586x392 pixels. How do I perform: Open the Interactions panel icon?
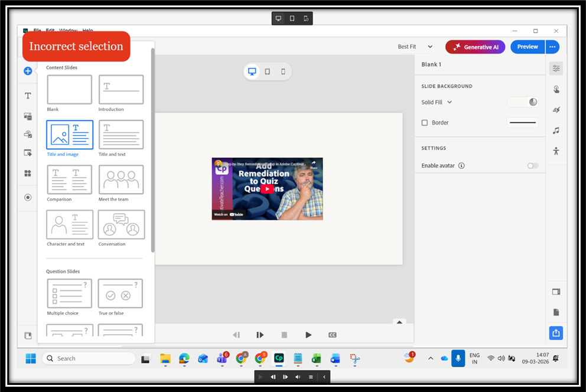(x=556, y=89)
